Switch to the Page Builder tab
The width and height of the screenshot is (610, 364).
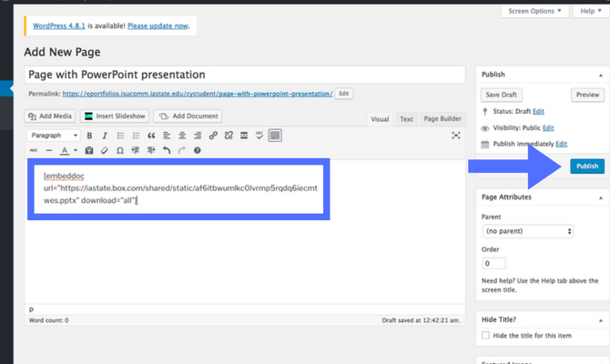coord(442,119)
